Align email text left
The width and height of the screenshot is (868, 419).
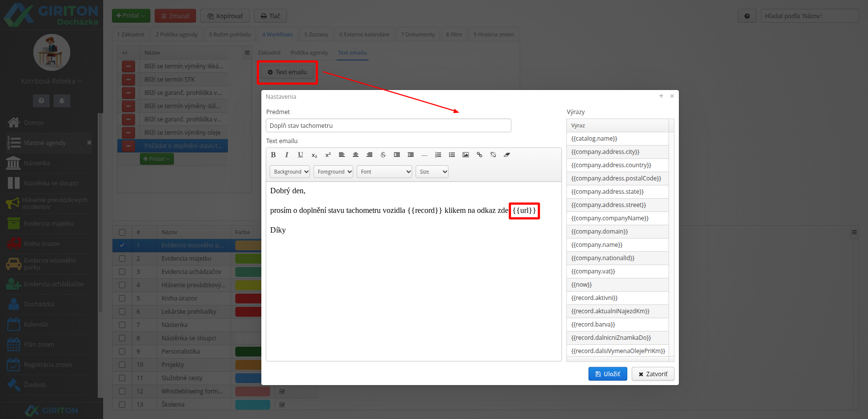click(x=342, y=155)
